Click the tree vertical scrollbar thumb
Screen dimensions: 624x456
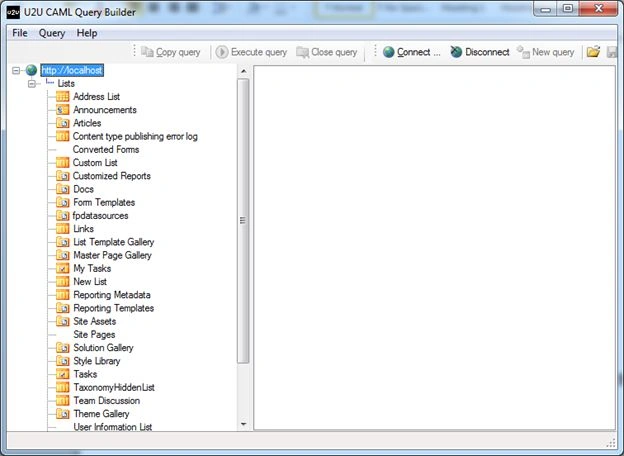243,220
